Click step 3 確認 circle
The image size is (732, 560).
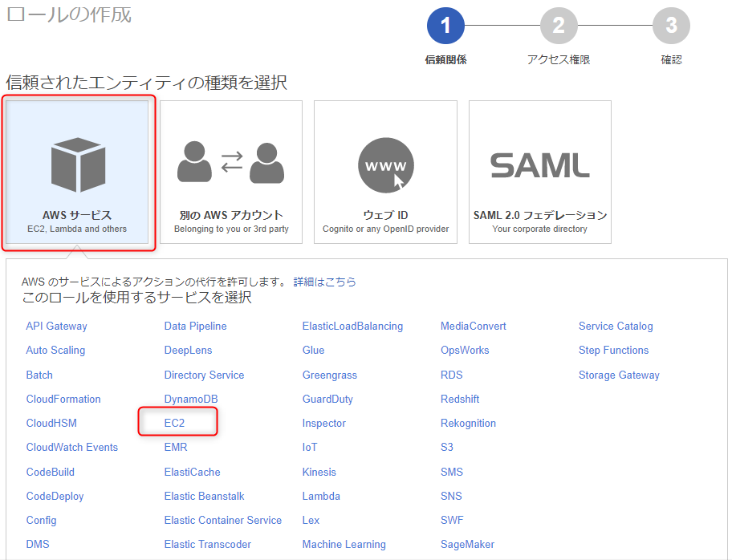pyautogui.click(x=671, y=26)
